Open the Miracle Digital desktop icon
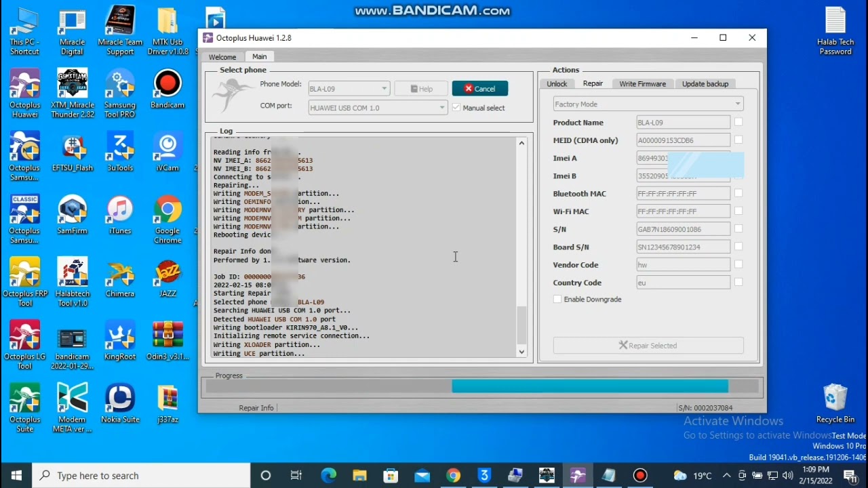This screenshot has width=868, height=488. click(72, 31)
